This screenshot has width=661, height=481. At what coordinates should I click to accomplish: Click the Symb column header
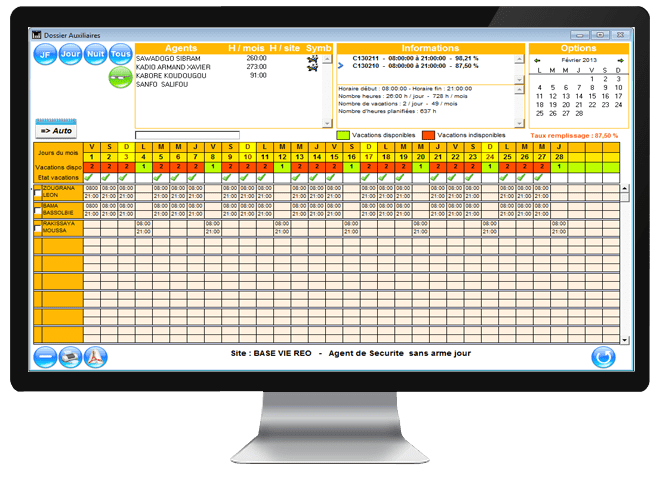318,48
